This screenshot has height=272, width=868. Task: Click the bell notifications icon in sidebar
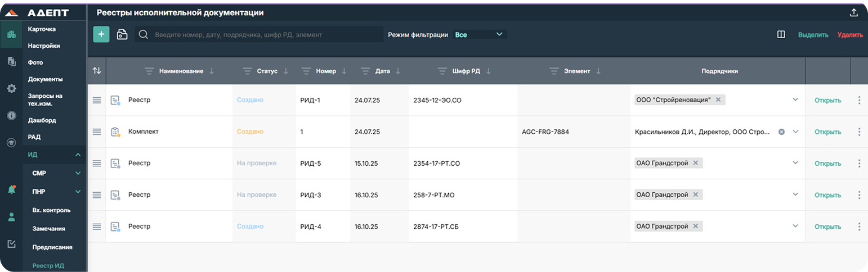tap(11, 190)
